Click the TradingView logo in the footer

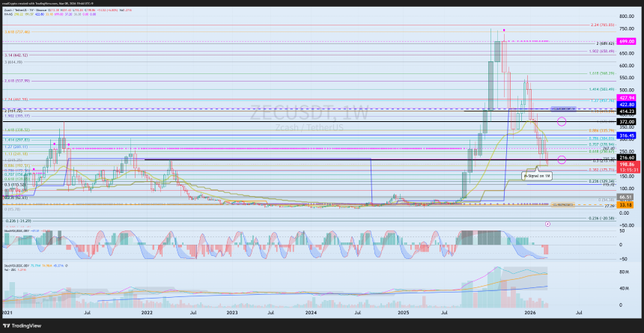coord(21,326)
